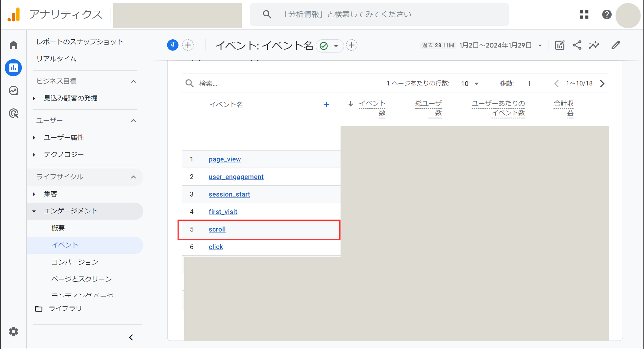The width and height of the screenshot is (644, 349).
Task: Click the blue す segment chip
Action: (173, 45)
